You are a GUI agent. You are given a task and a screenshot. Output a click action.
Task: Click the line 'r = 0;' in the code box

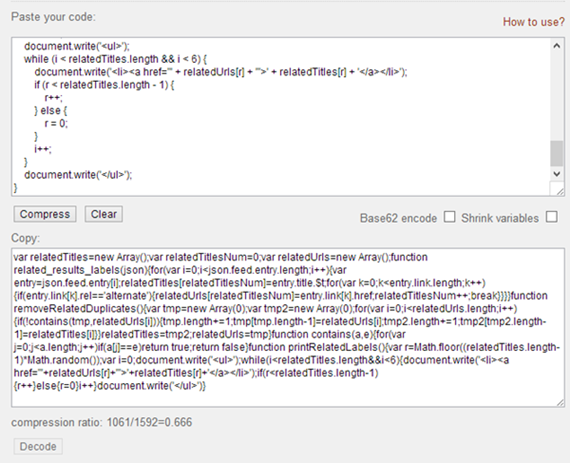(56, 124)
